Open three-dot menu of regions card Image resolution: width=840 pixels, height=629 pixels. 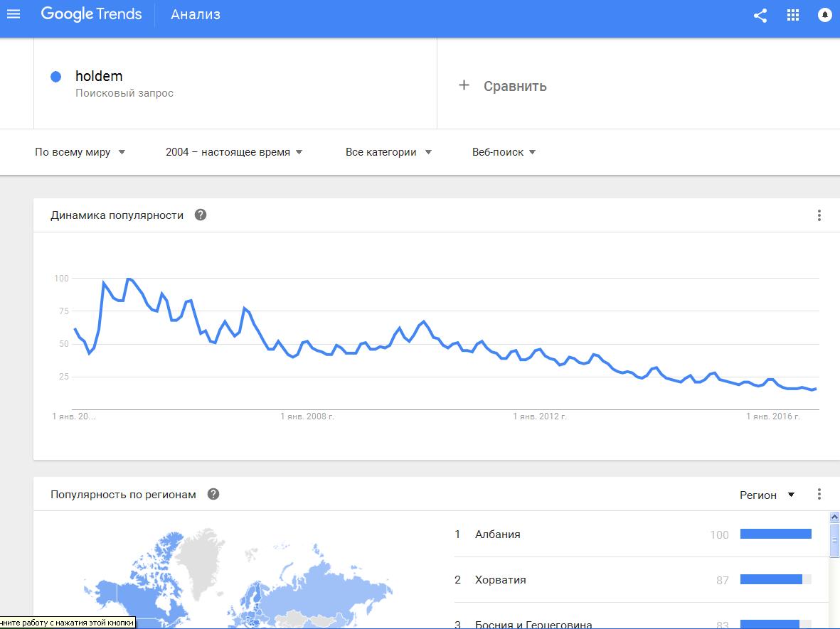(x=819, y=494)
